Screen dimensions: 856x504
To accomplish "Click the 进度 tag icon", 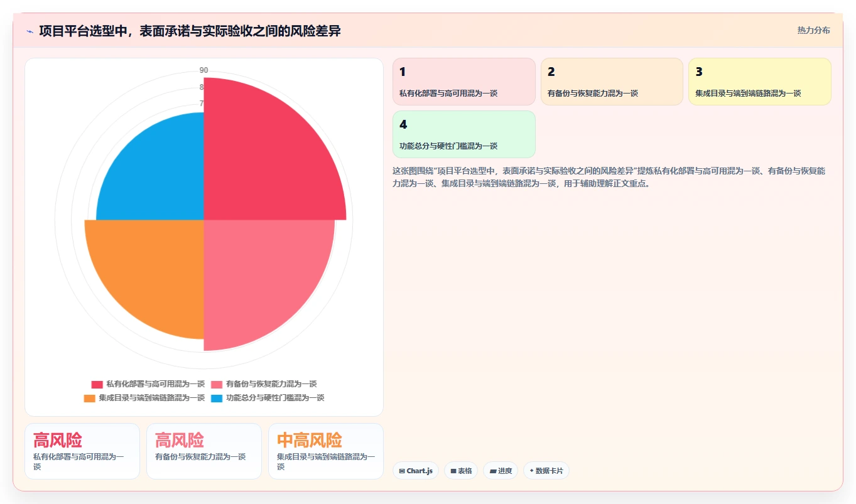I will (493, 471).
